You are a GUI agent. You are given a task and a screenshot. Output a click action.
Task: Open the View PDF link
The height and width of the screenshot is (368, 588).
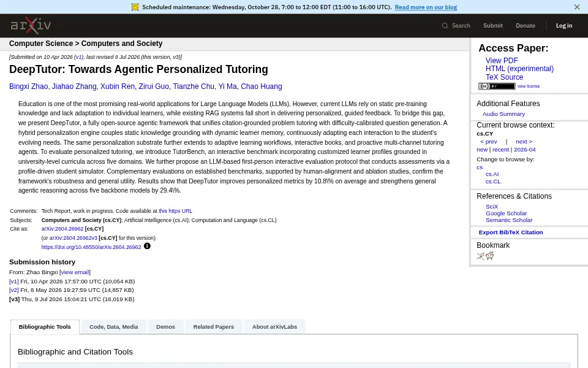click(502, 61)
